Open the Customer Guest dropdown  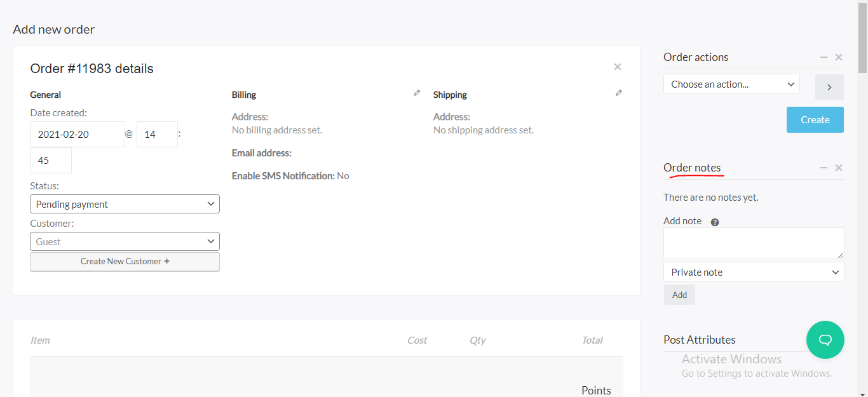[x=125, y=241]
